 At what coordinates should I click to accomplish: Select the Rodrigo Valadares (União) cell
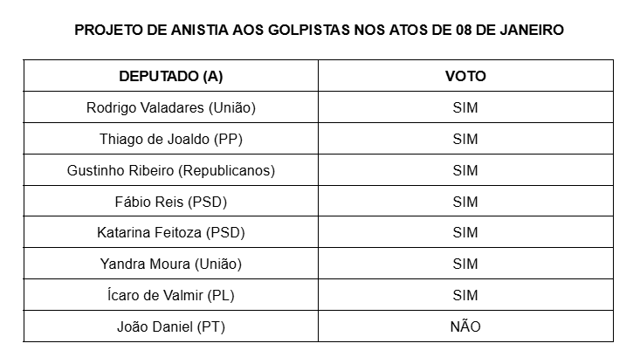171,107
